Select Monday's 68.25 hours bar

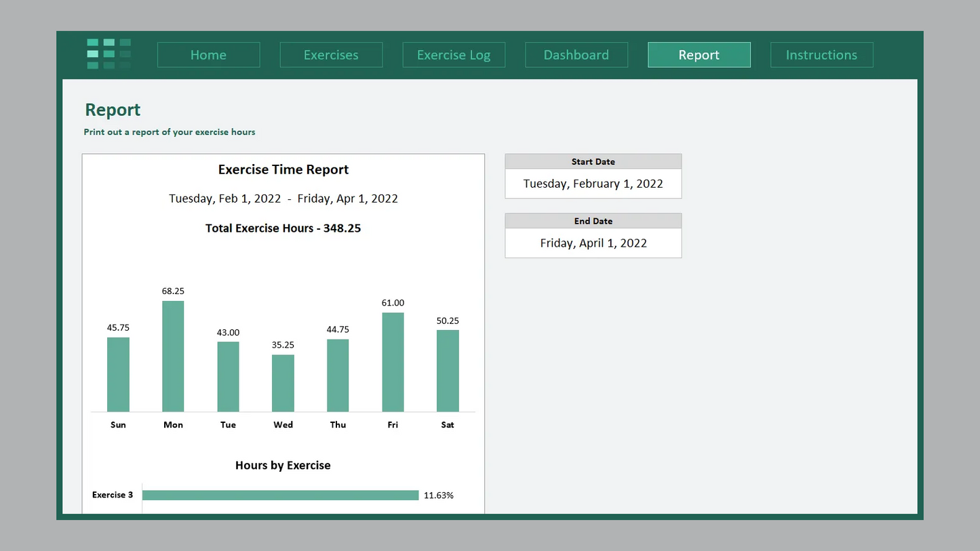click(173, 356)
